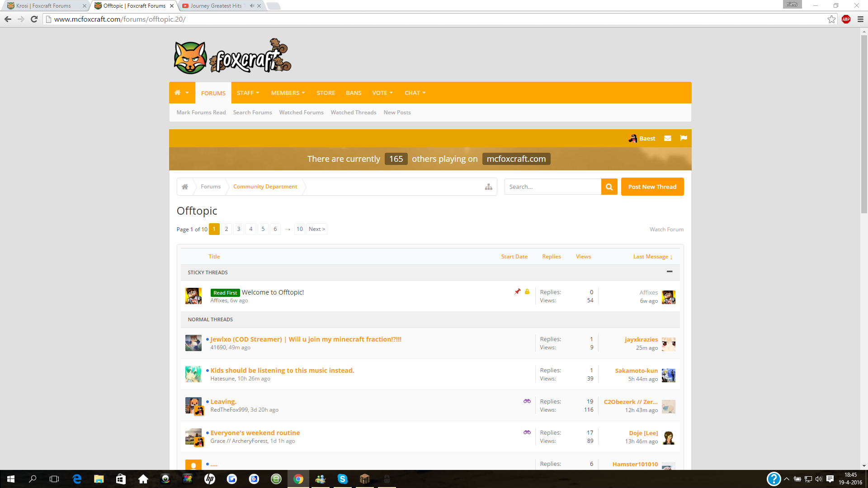
Task: Click in the forum Search field
Action: tap(552, 187)
